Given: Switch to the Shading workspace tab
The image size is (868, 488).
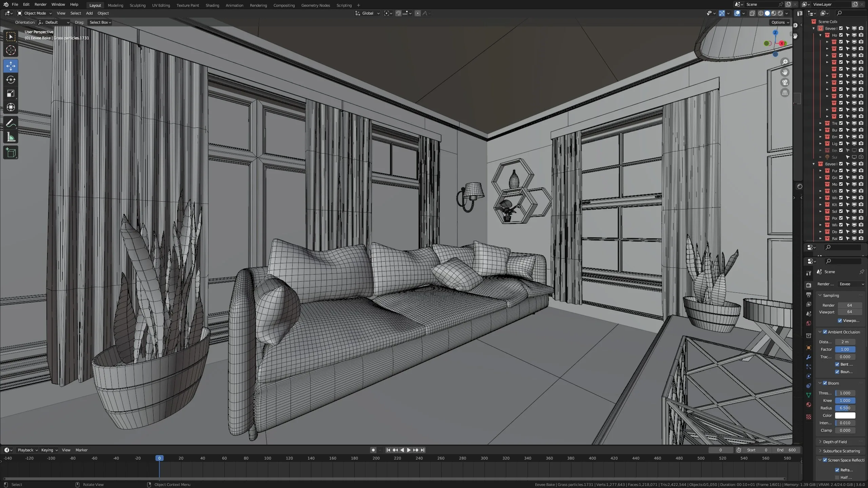Looking at the screenshot, I should point(212,5).
